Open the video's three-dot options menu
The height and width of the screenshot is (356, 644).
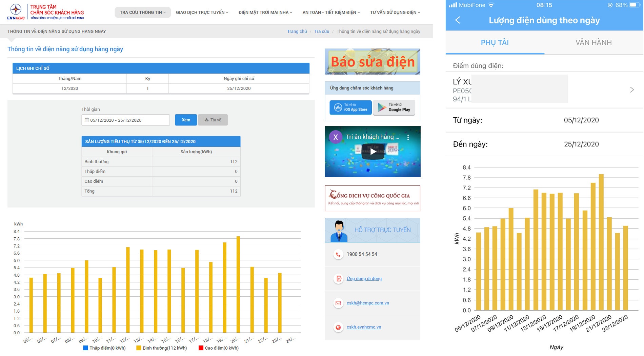(x=408, y=137)
